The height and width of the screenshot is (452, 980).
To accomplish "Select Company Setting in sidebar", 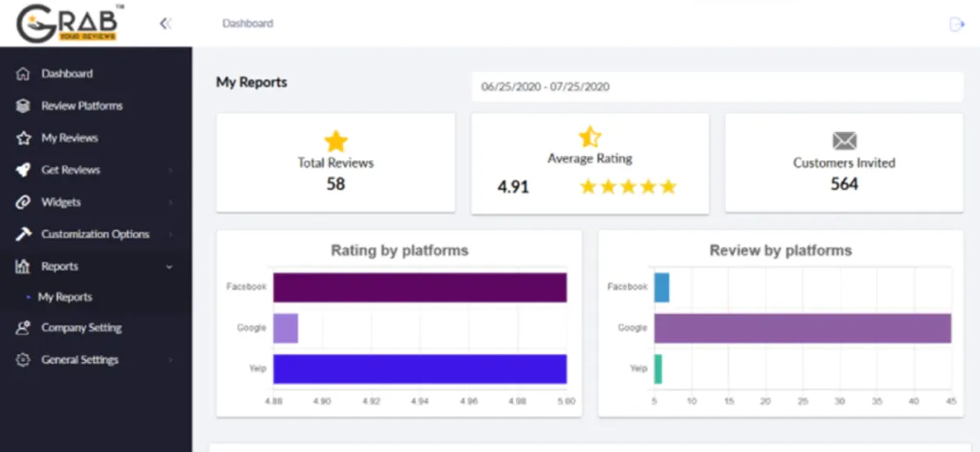I will (82, 328).
